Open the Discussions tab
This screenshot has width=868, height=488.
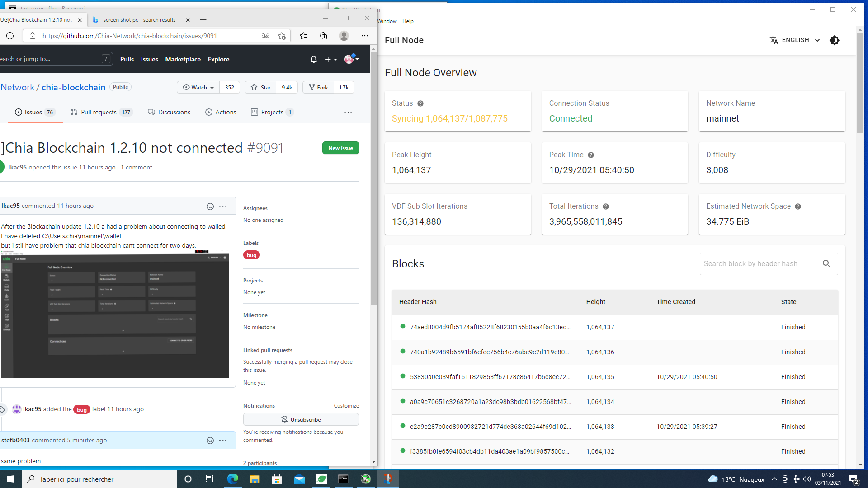[169, 113]
